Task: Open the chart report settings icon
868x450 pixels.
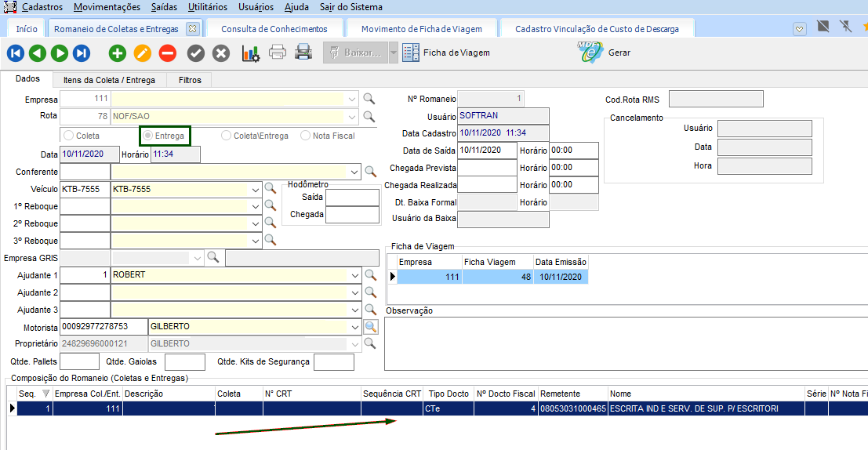Action: tap(251, 53)
